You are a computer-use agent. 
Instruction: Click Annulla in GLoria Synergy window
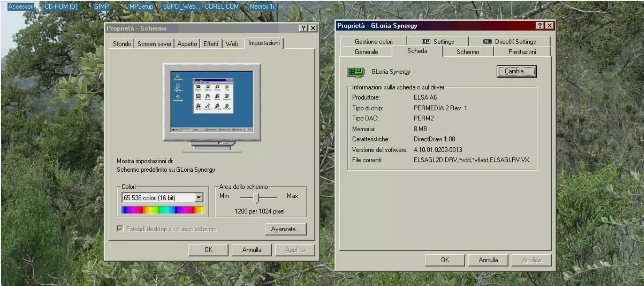pos(488,260)
